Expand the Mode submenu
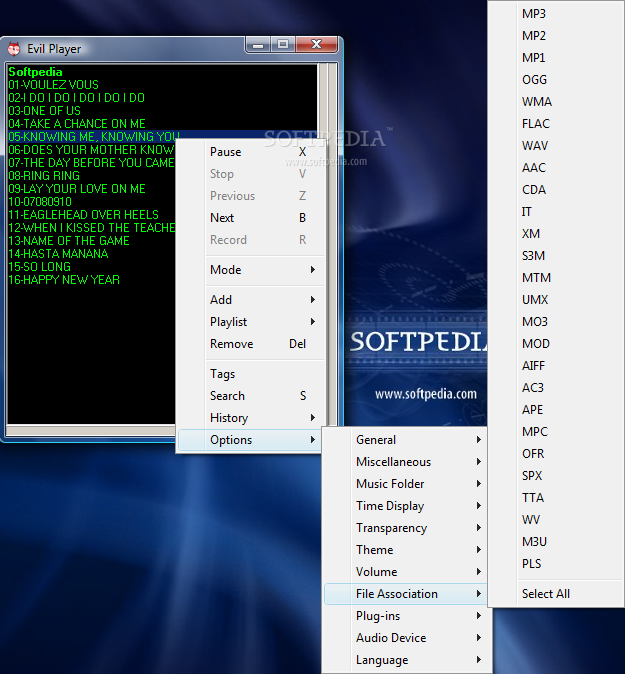Screen dimensions: 625x674 click(x=251, y=270)
